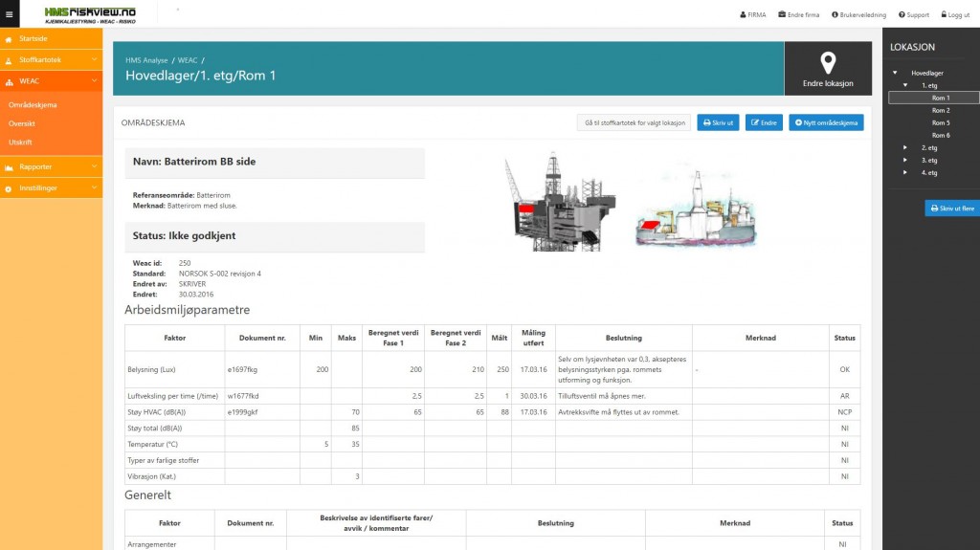Open the Startside home page
This screenshot has height=550, width=980.
pyautogui.click(x=33, y=39)
